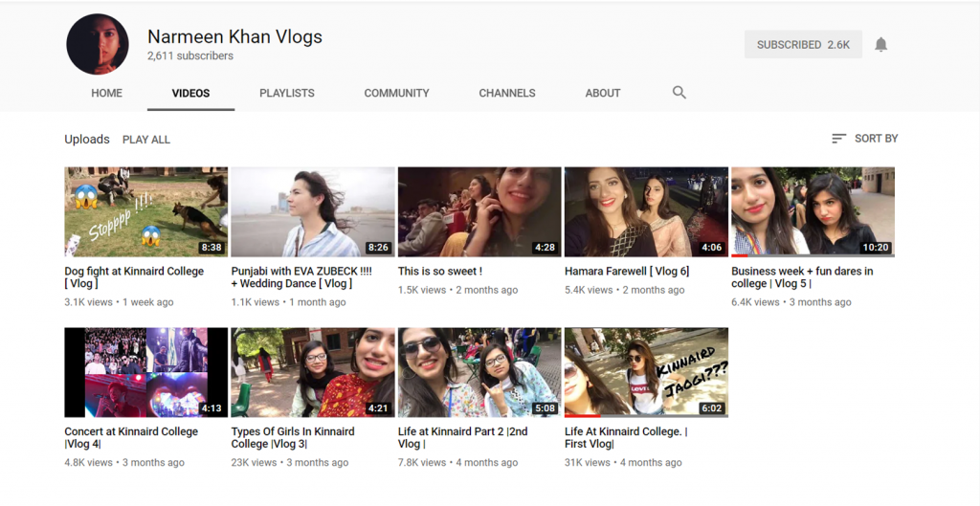Click '1.1K views • 1 month ago' text

coord(288,301)
